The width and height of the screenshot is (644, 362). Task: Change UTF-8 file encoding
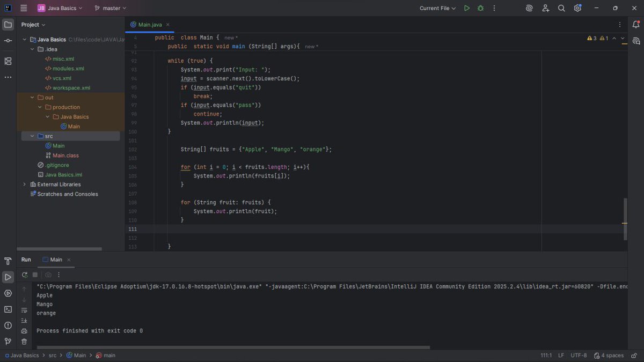(x=579, y=356)
